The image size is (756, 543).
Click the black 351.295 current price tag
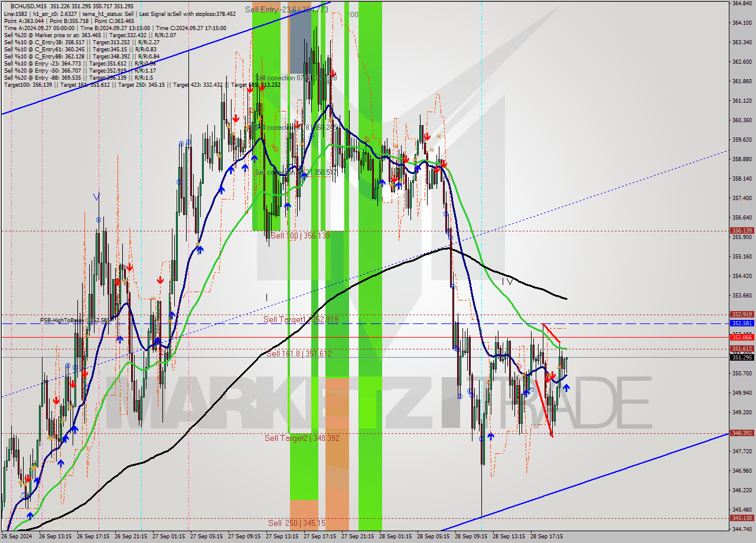click(x=742, y=357)
